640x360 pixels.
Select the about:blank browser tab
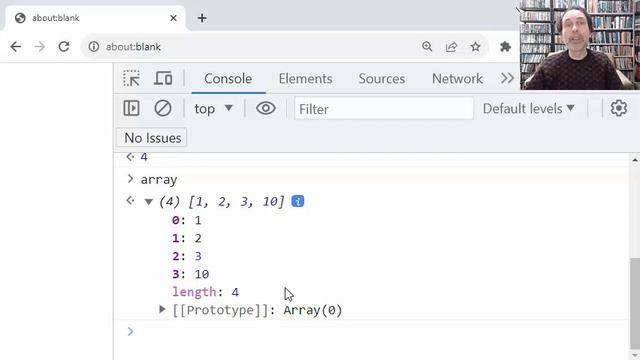(95, 18)
